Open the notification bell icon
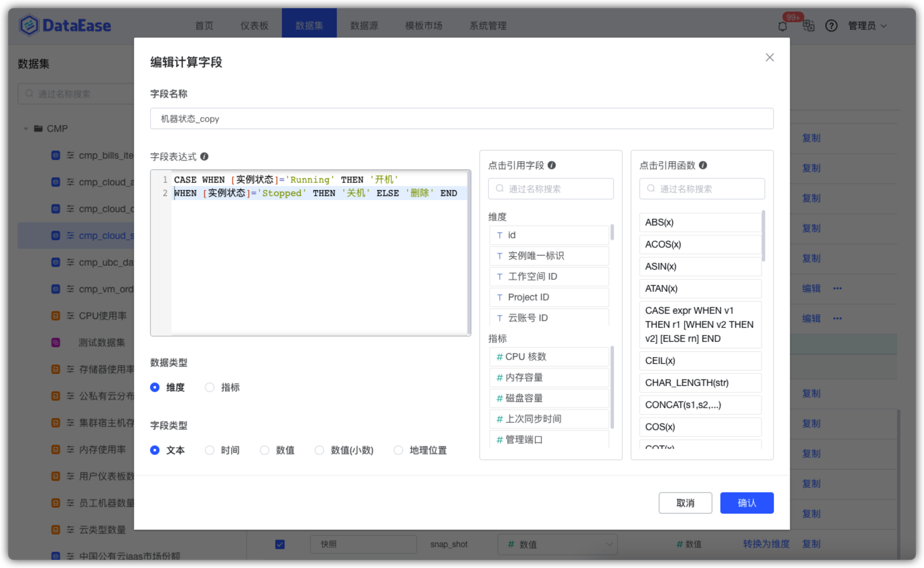 pos(783,26)
